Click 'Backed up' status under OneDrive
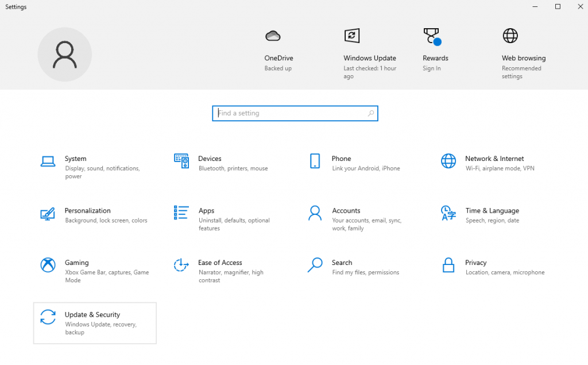This screenshot has width=588, height=365. (x=278, y=68)
